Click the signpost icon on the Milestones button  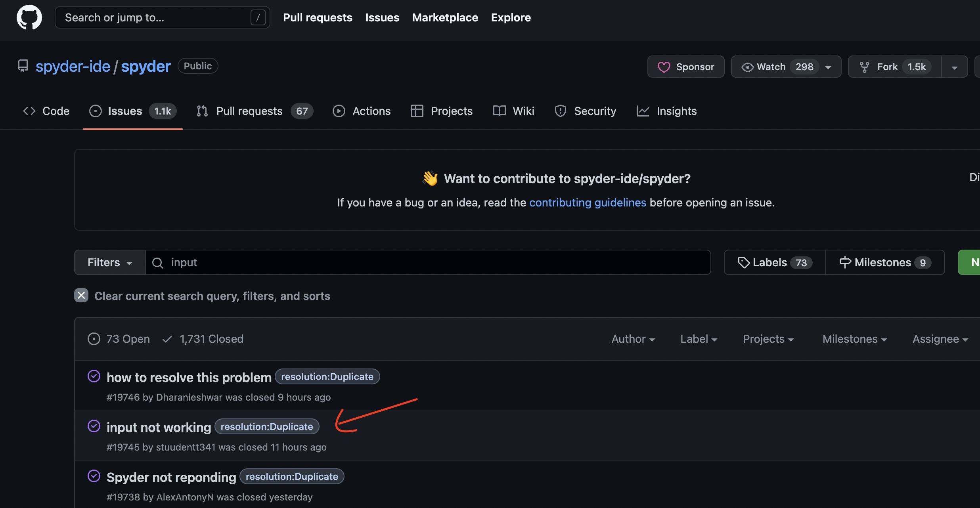[x=845, y=262]
